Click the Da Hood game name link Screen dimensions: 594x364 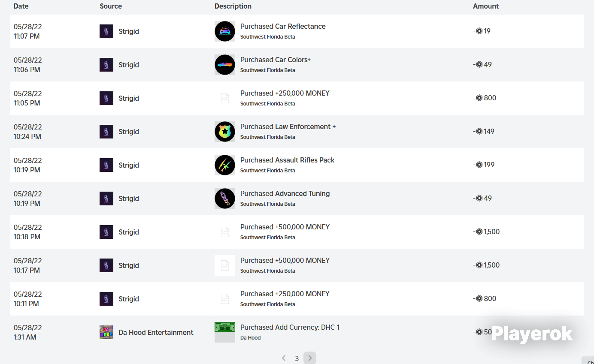coord(251,337)
